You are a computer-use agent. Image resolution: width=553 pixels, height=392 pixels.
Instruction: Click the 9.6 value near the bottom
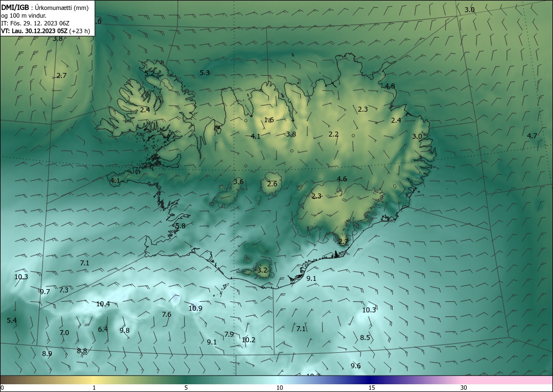click(x=356, y=365)
